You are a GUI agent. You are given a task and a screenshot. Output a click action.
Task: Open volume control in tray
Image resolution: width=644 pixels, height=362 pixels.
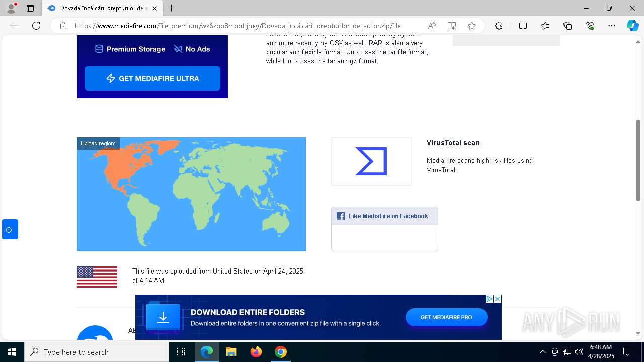click(x=579, y=352)
